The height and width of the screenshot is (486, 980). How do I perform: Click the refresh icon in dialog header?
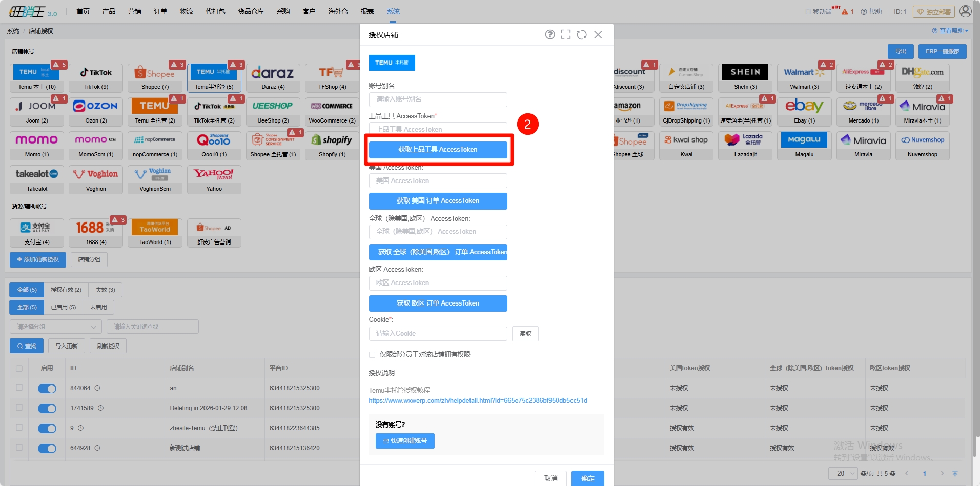[582, 34]
